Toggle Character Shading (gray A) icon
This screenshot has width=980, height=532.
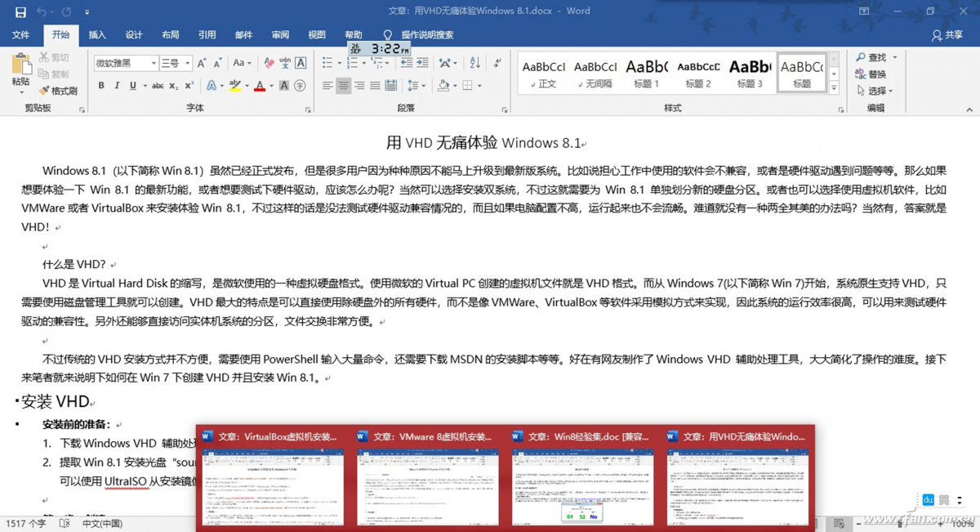click(x=284, y=85)
